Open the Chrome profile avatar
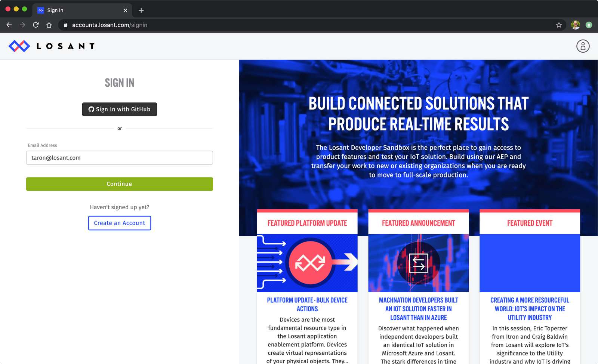The width and height of the screenshot is (598, 364). point(576,25)
